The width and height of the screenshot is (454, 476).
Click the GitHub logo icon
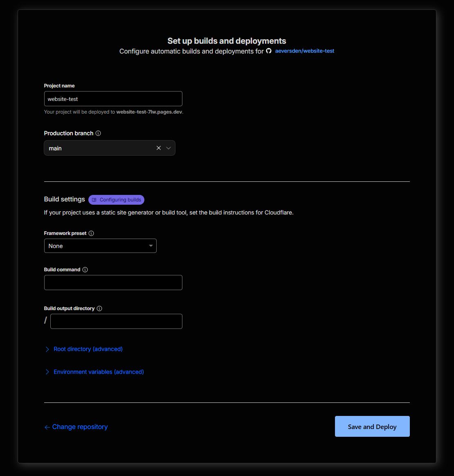[x=269, y=51]
